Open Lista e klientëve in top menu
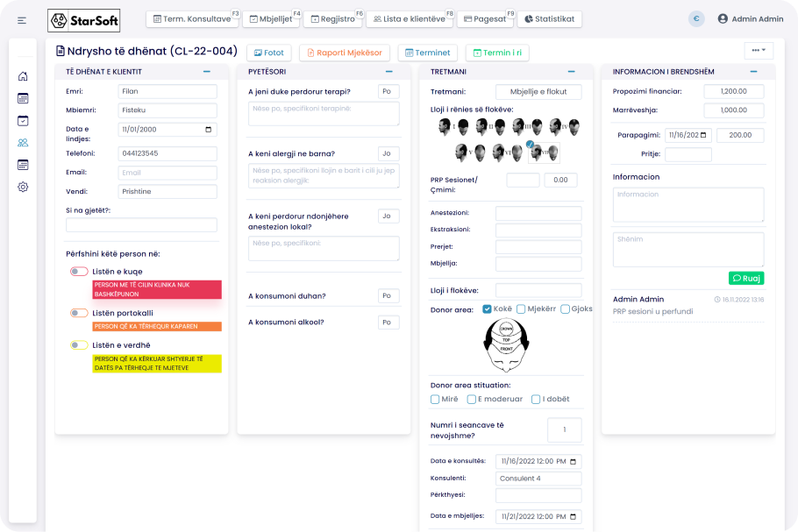The width and height of the screenshot is (798, 532). 410,18
